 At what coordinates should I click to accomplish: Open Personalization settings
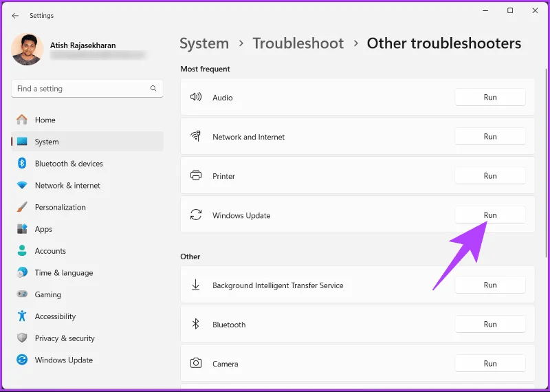pos(87,207)
